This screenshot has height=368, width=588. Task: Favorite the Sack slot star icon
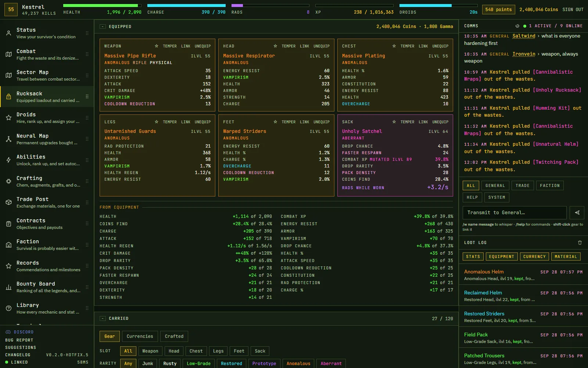[394, 122]
